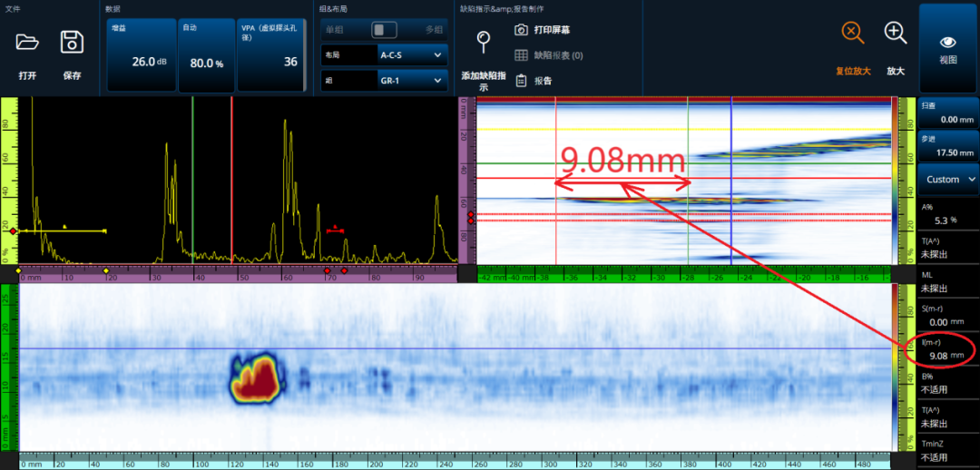The width and height of the screenshot is (980, 470).
Task: Click the green vertical cursor in A-scan
Action: point(192,180)
